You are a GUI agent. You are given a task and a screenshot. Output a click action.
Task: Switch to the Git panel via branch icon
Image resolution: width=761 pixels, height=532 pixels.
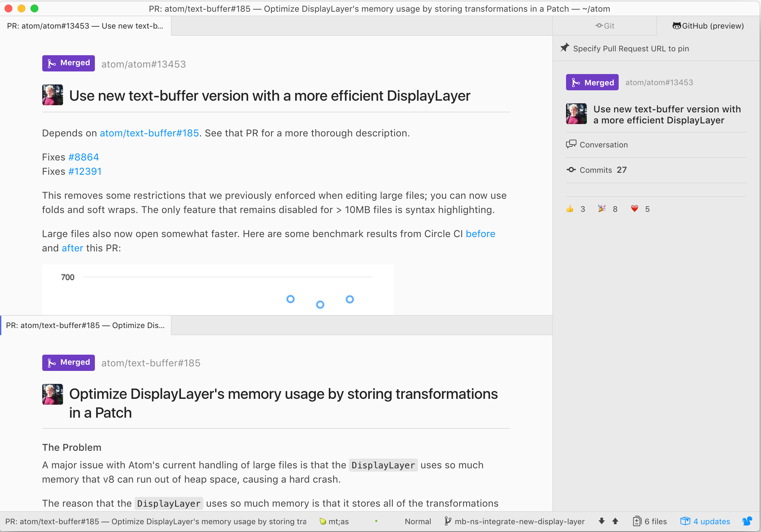(x=605, y=26)
